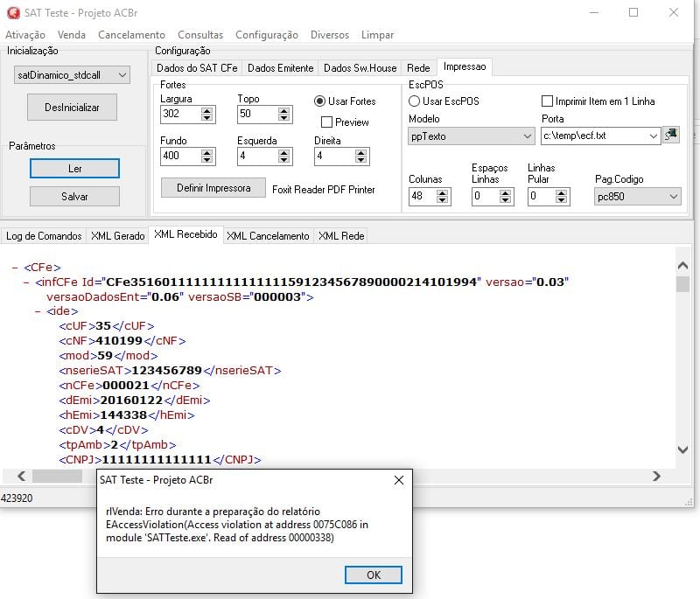
Task: Click the XML vertical scrollbar down arrow
Action: click(682, 449)
